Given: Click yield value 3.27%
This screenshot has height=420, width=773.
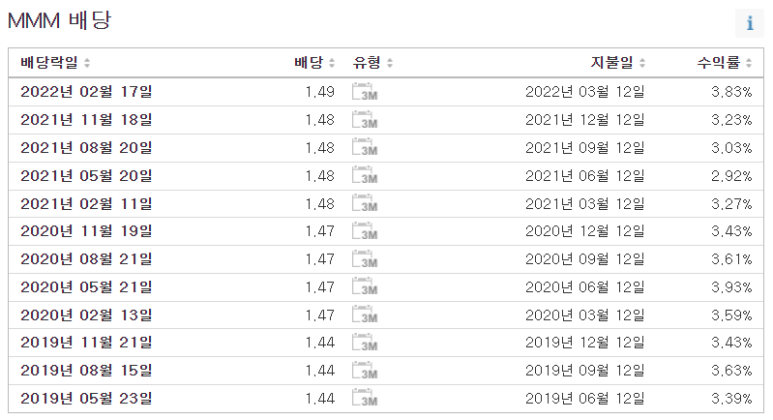Looking at the screenshot, I should point(732,204).
